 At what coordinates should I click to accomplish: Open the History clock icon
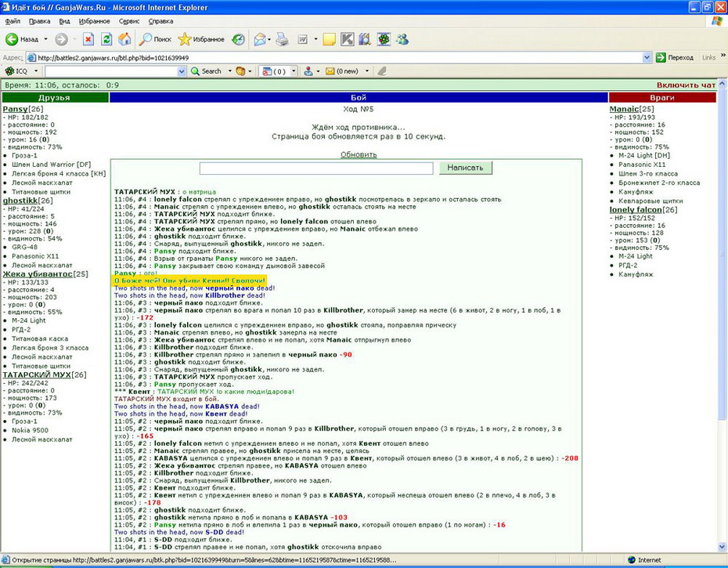point(238,39)
